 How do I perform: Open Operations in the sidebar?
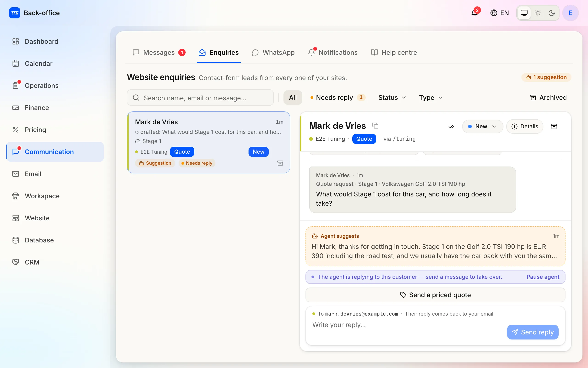[x=55, y=86]
